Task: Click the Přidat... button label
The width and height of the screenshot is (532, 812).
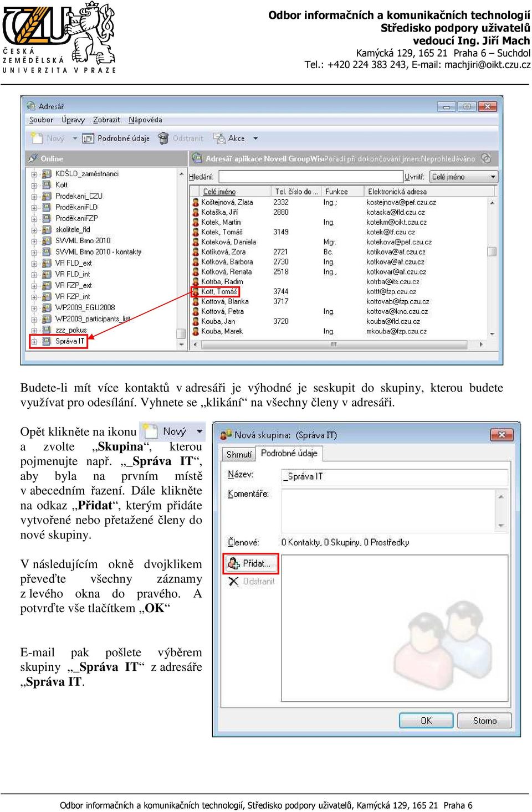Action: [257, 563]
